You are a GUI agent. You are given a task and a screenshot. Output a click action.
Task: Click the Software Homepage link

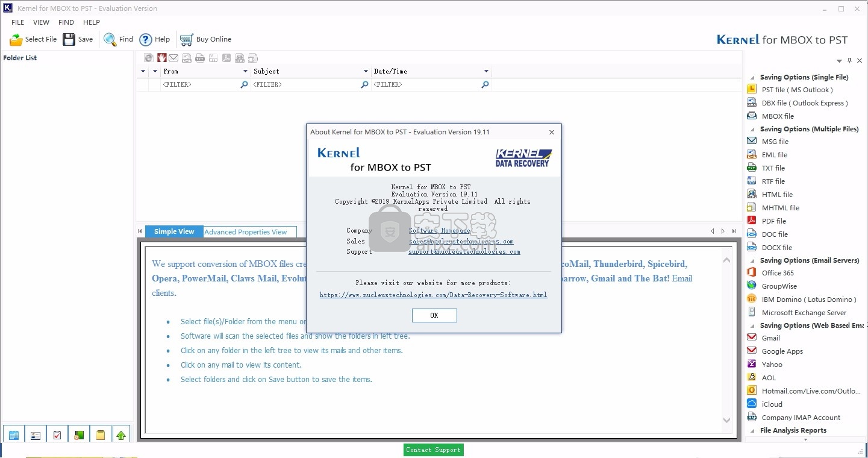[440, 231]
